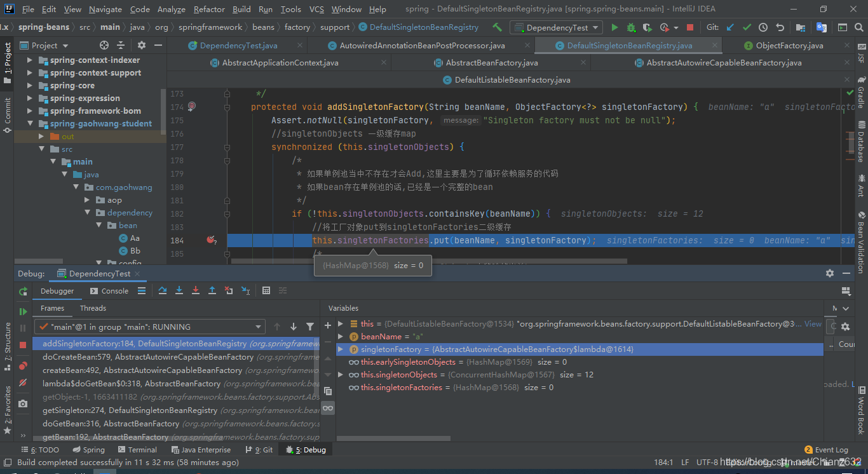The height and width of the screenshot is (474, 868).
Task: Expand singletonFactory variable node
Action: coord(341,349)
